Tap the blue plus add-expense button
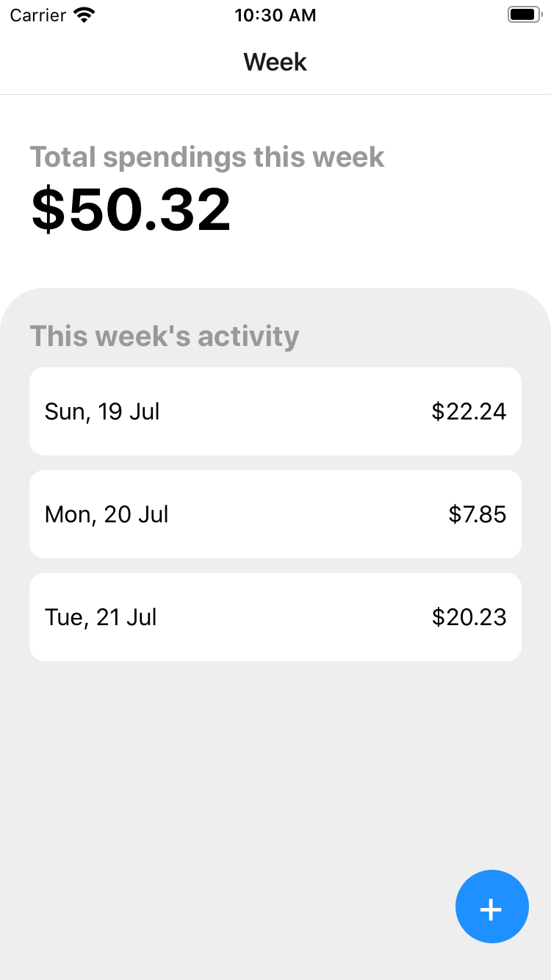The height and width of the screenshot is (980, 551). tap(492, 907)
